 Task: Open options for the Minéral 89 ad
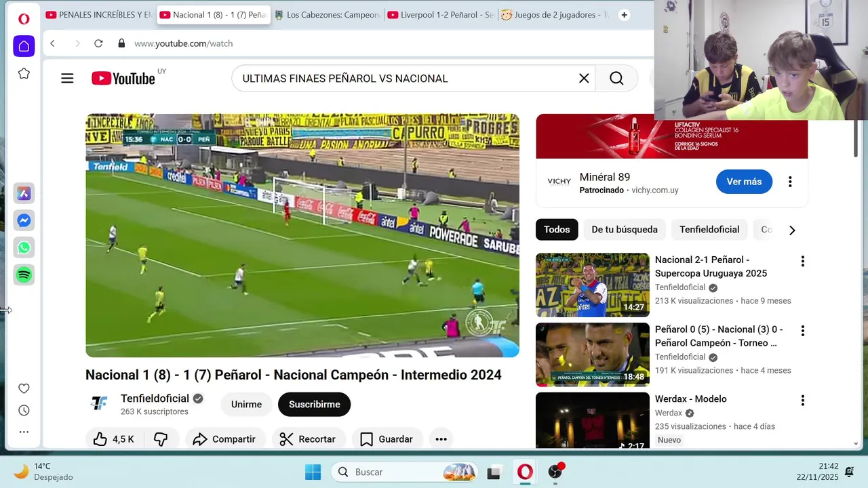(x=790, y=182)
